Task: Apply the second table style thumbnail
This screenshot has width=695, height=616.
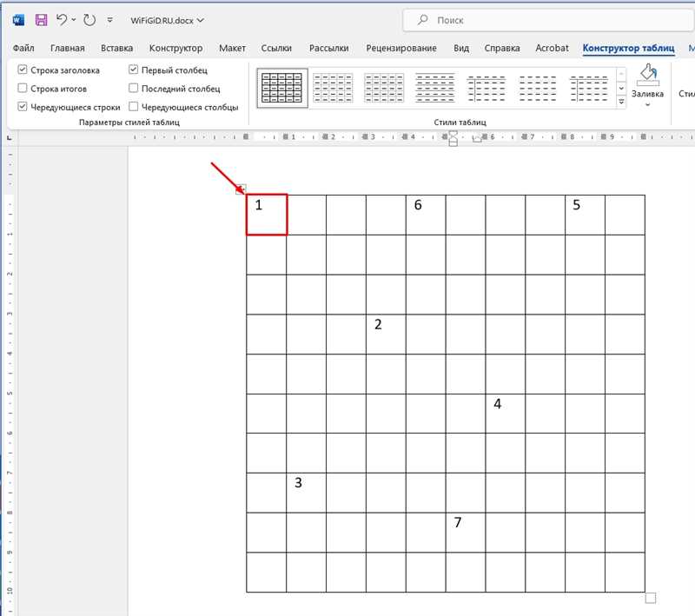Action: [x=333, y=88]
